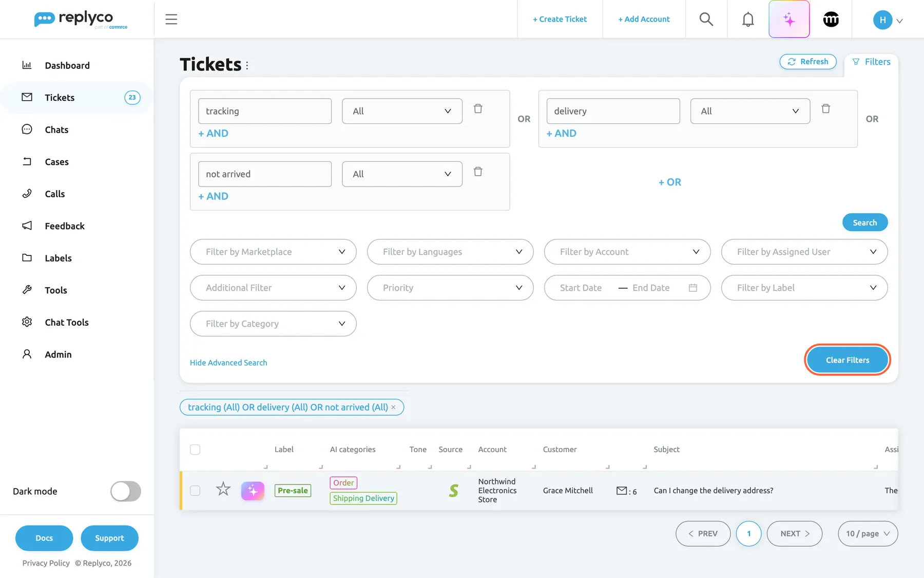Open the envelope message count icon
The height and width of the screenshot is (578, 924).
coord(622,491)
